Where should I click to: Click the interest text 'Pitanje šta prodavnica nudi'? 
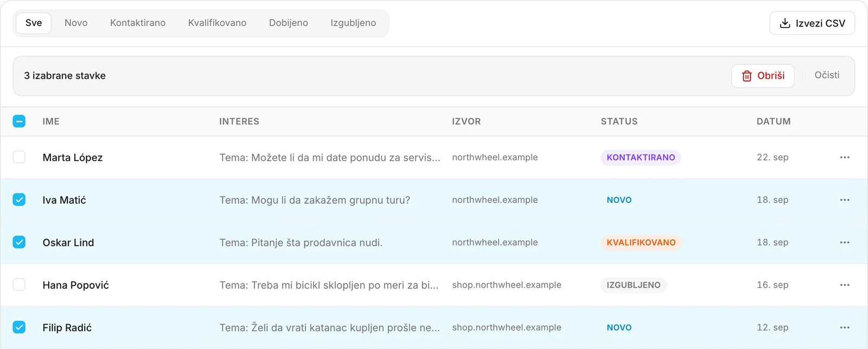301,243
